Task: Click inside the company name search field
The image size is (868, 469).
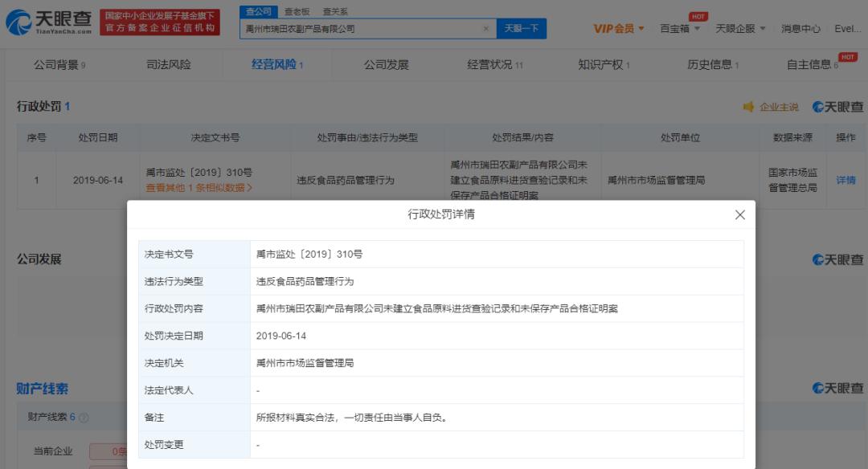Action: (x=362, y=28)
